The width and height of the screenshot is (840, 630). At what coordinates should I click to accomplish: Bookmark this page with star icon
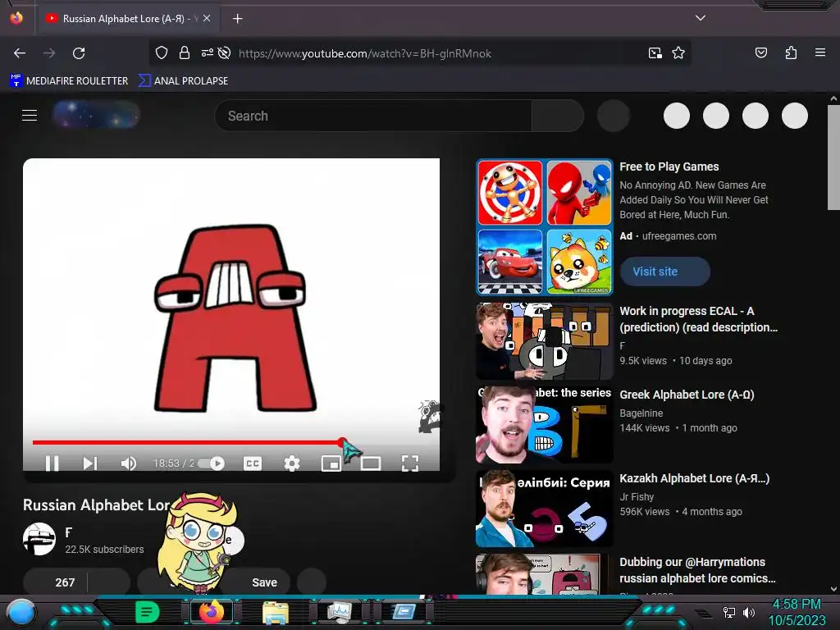(678, 52)
